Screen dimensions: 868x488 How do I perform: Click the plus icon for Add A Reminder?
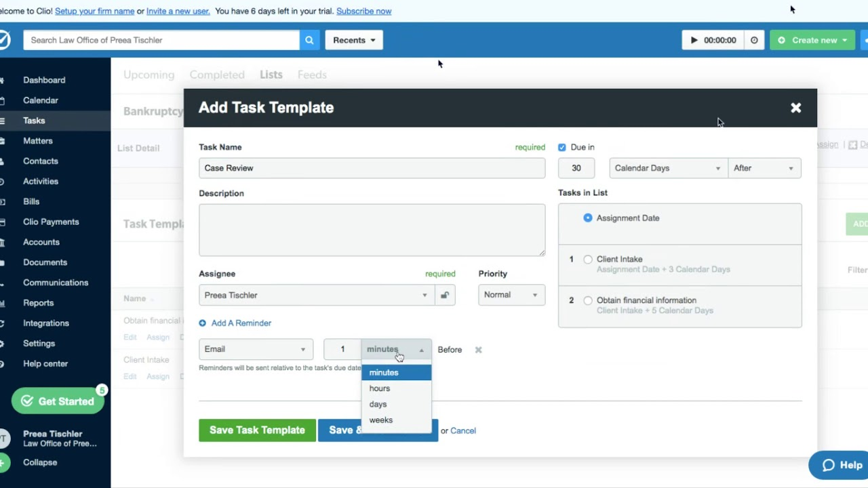pos(203,323)
